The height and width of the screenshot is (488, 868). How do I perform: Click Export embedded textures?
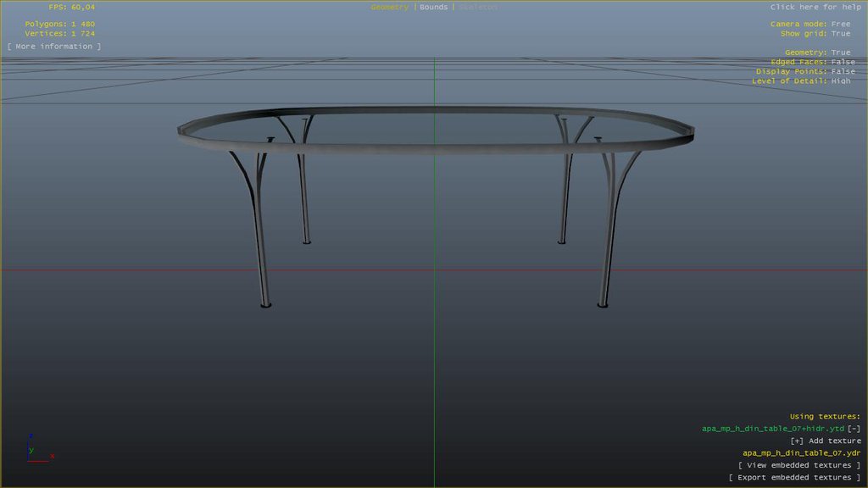click(x=794, y=478)
